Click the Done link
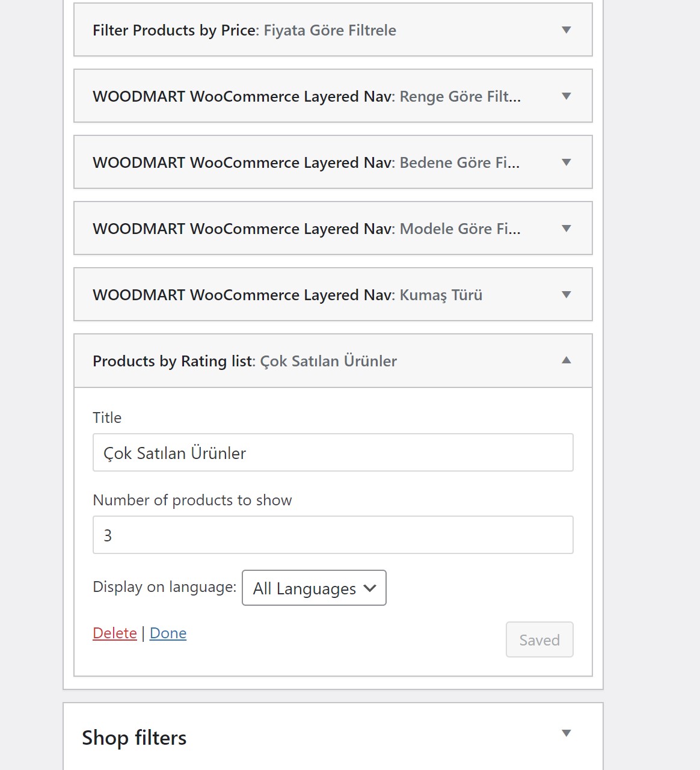Viewport: 700px width, 770px height. coord(168,633)
